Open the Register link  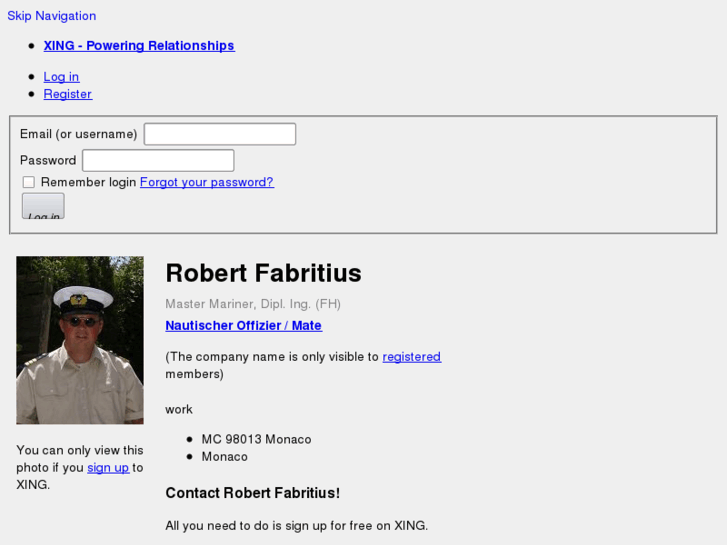pos(68,94)
